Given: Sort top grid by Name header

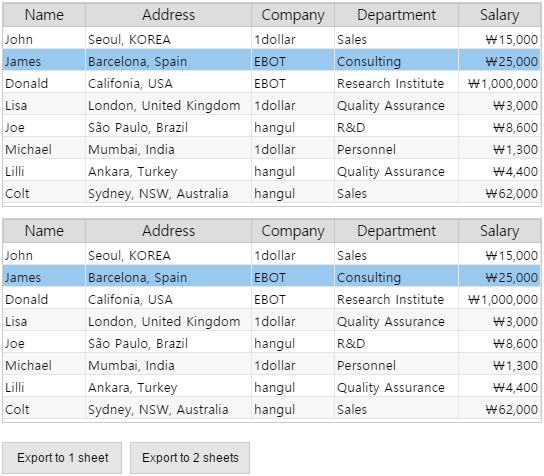Looking at the screenshot, I should click(x=44, y=15).
